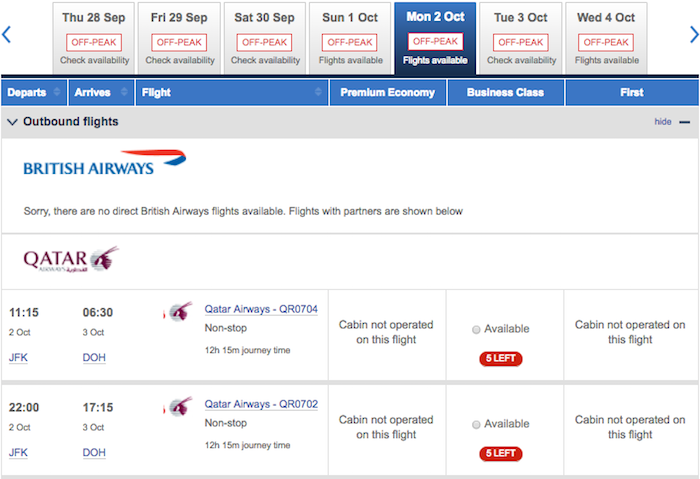Image resolution: width=700 pixels, height=479 pixels.
Task: Select the Tue 3 Oct date tab
Action: point(521,38)
